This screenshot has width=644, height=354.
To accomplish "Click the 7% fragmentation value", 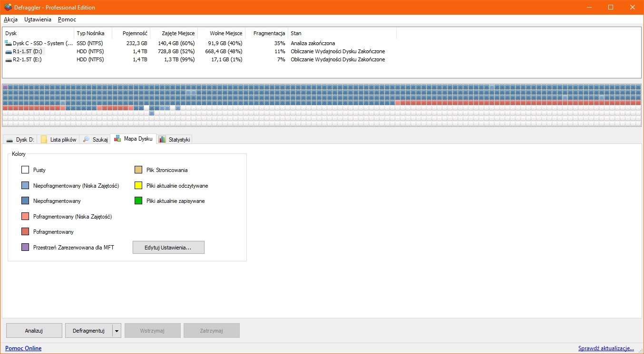I will 281,60.
